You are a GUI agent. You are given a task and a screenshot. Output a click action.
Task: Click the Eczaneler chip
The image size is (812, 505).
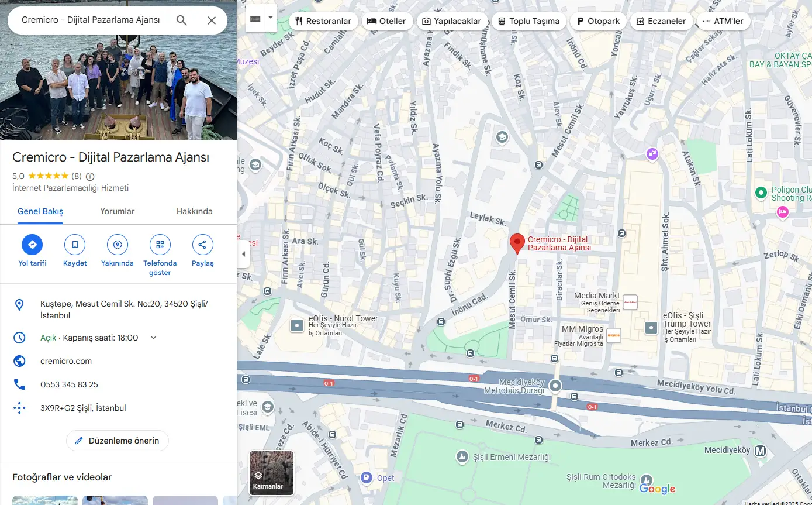pyautogui.click(x=661, y=21)
